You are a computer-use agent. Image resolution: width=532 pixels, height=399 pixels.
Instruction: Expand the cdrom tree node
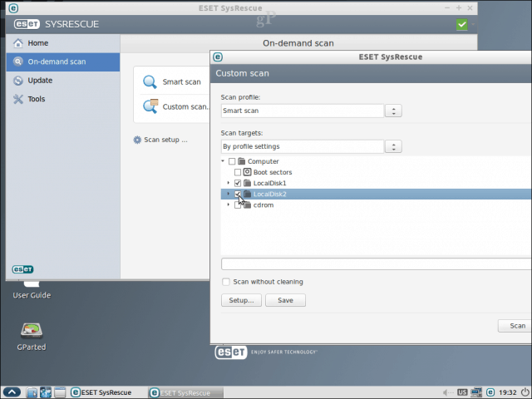tap(229, 204)
